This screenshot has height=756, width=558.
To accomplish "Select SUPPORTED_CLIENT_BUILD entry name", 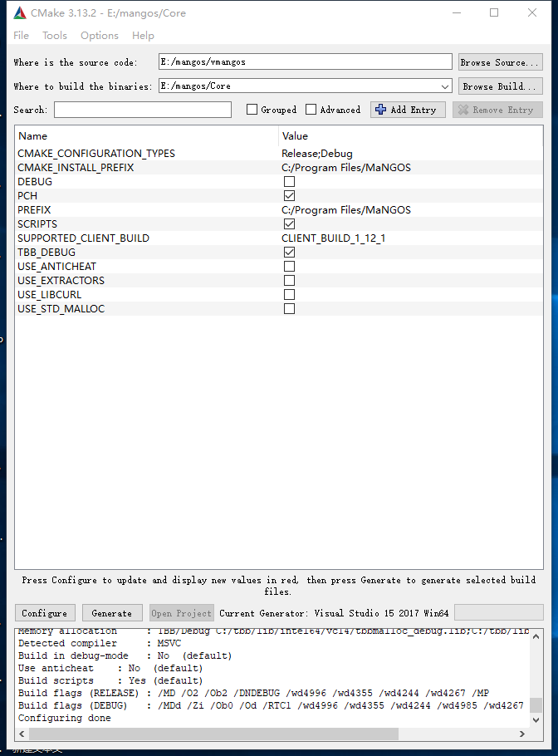I will (x=83, y=238).
